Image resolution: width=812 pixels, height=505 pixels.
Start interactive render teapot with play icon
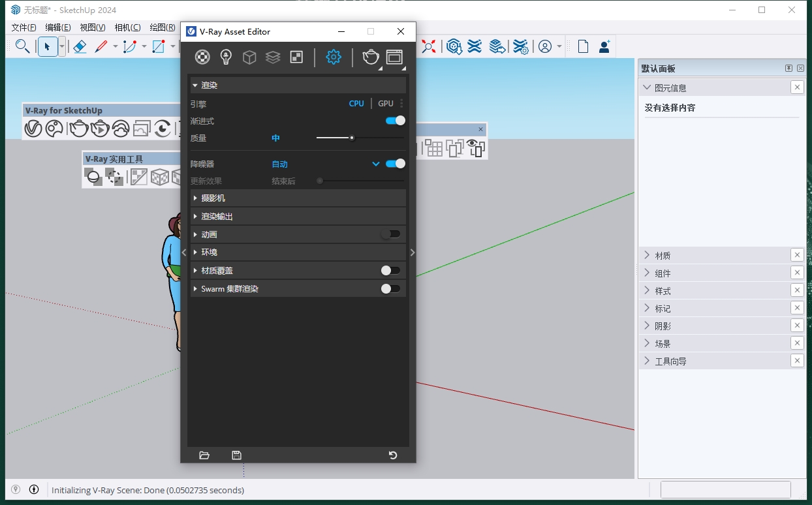click(x=100, y=129)
